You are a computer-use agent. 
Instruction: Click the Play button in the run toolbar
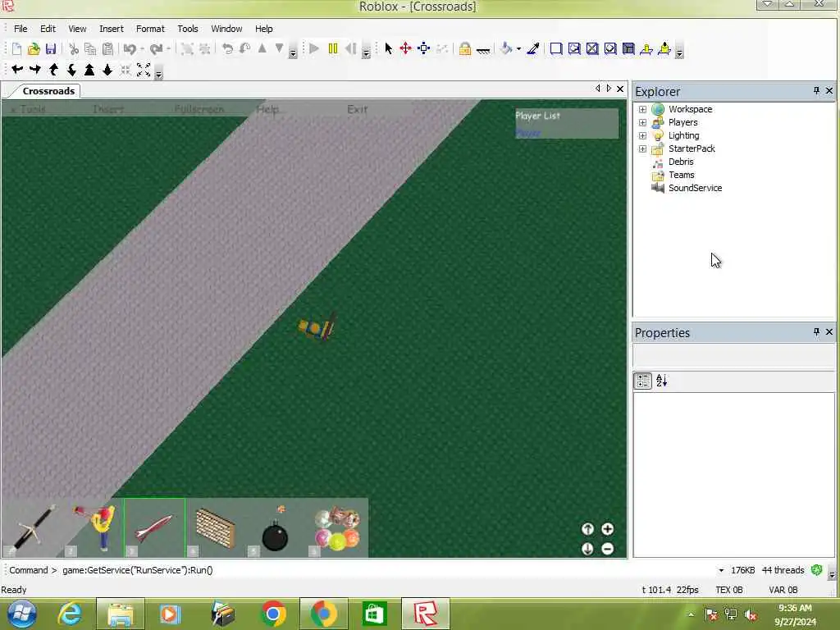point(314,49)
